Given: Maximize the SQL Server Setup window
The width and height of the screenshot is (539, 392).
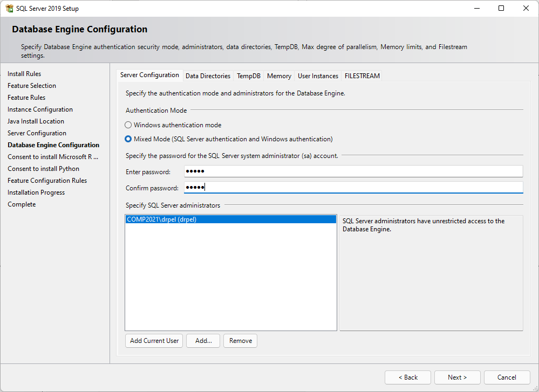Looking at the screenshot, I should click(501, 8).
